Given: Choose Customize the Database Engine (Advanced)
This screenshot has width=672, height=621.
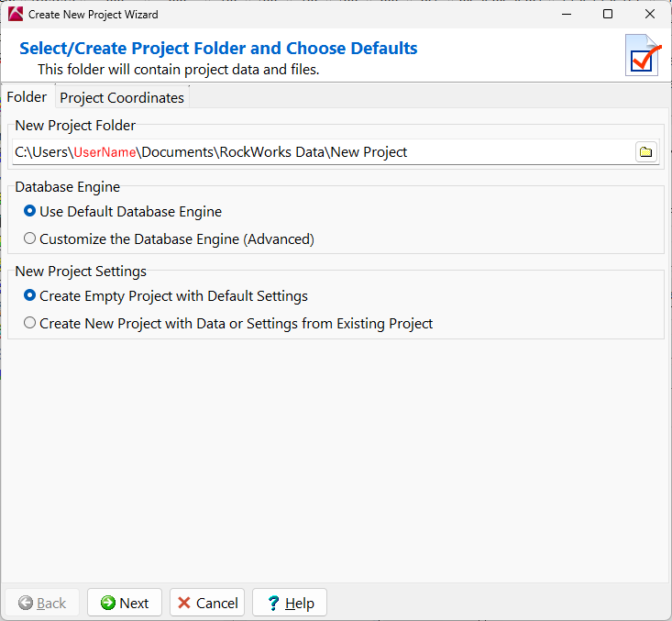Looking at the screenshot, I should coord(30,238).
